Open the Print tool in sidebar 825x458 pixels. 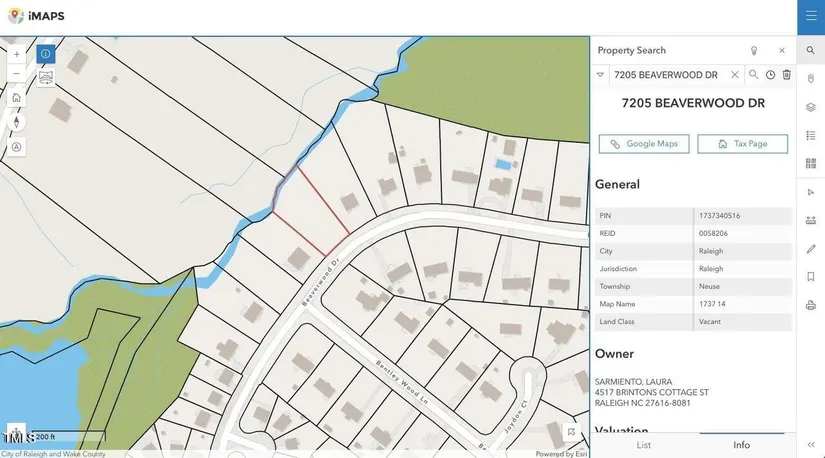coord(811,305)
